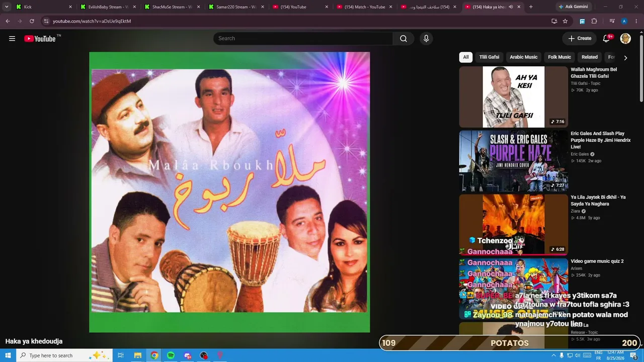644x362 pixels.
Task: Bookmark this page with the star
Action: pos(565,21)
